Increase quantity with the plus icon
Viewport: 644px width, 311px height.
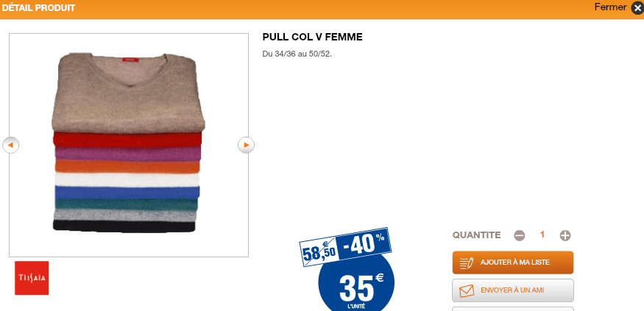[x=565, y=235]
